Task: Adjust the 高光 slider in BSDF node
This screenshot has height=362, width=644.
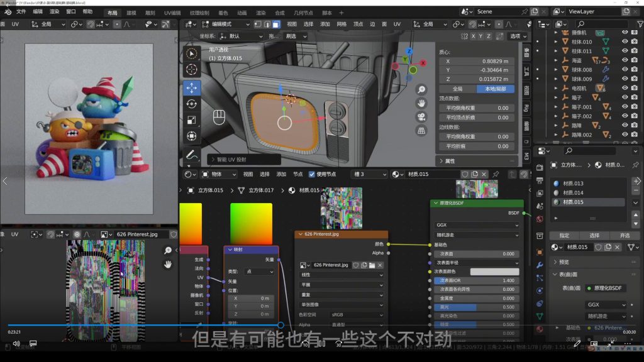Action: tap(477, 307)
